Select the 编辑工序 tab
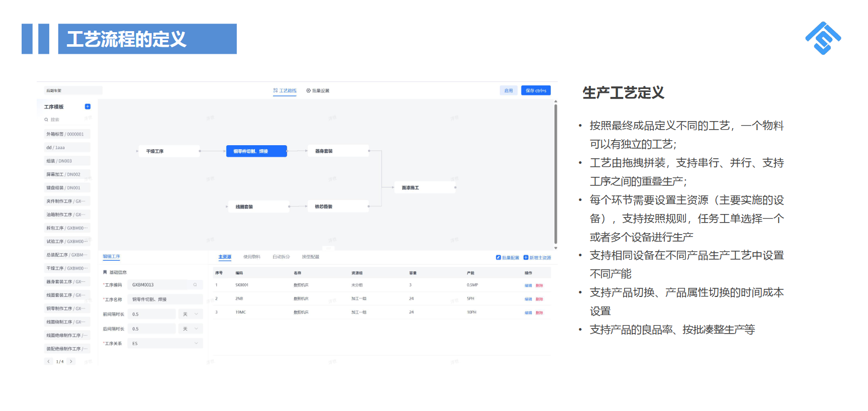The image size is (868, 411). point(112,256)
